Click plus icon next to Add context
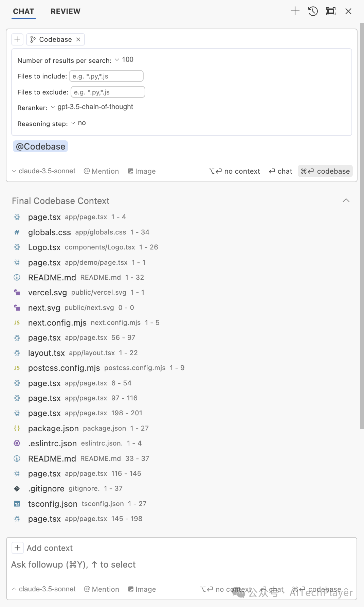Viewport: 364px width, 607px height. click(18, 548)
